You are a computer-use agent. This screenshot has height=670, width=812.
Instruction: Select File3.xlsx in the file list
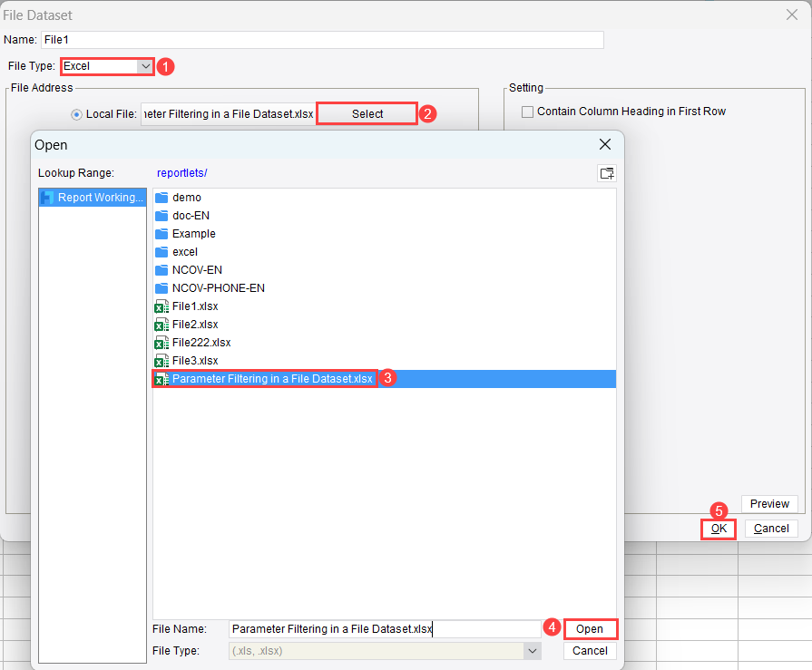click(385, 360)
